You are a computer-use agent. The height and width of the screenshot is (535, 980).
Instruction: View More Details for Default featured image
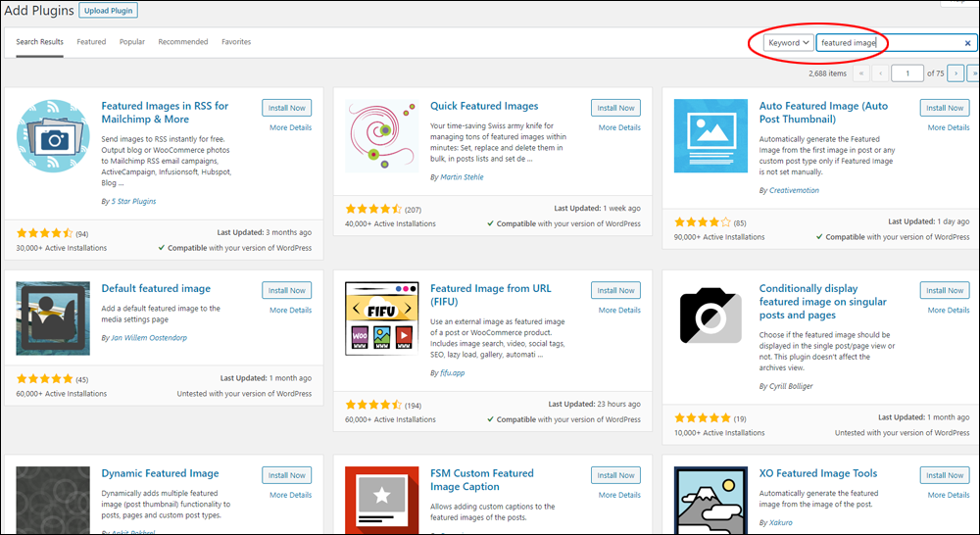(291, 310)
